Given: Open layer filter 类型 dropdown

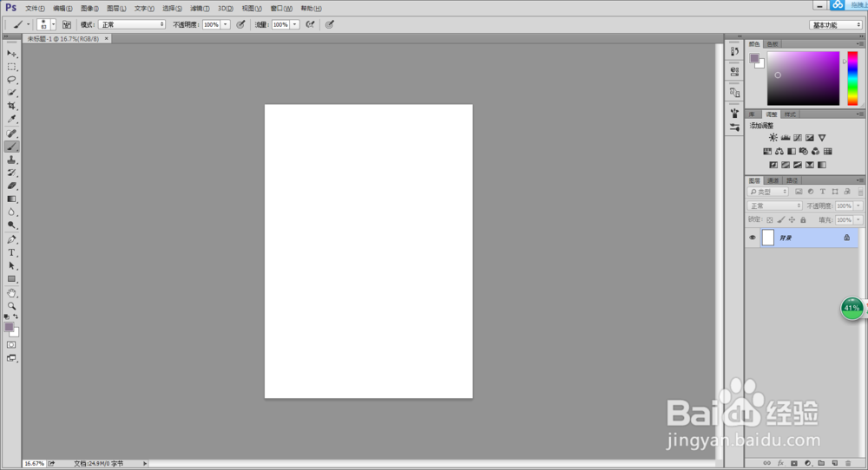Looking at the screenshot, I should point(768,192).
